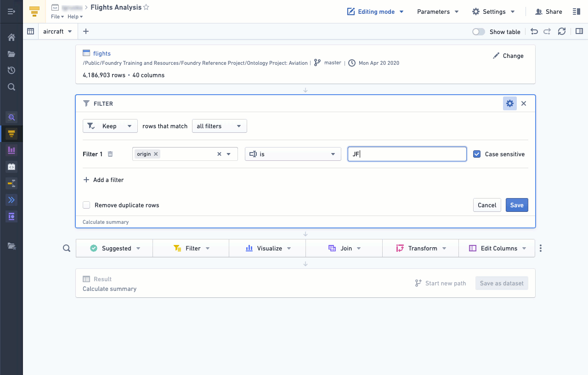Open the 'is' operator dropdown
Screen dimensions: 588x375
coord(293,154)
